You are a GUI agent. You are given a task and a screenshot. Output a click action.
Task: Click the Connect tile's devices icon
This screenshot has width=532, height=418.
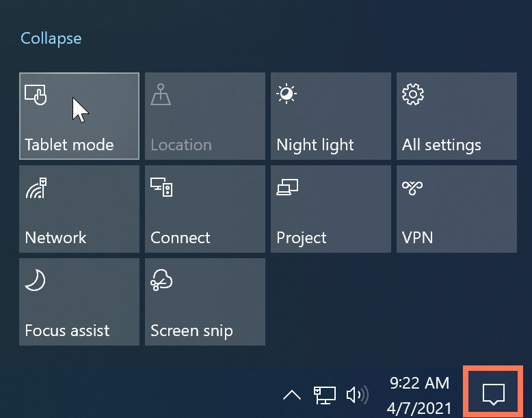click(x=161, y=186)
